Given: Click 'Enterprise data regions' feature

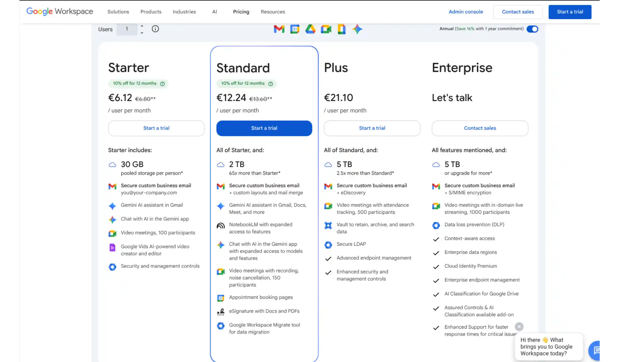Looking at the screenshot, I should point(471,252).
